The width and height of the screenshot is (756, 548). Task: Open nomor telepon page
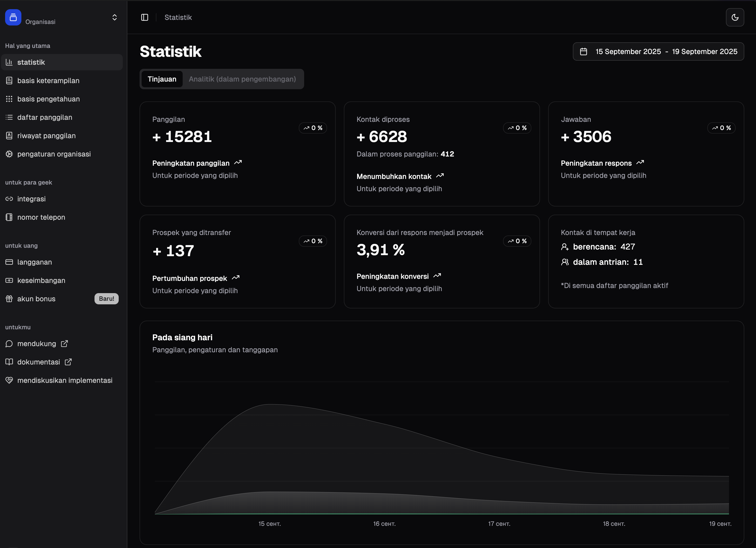point(41,217)
